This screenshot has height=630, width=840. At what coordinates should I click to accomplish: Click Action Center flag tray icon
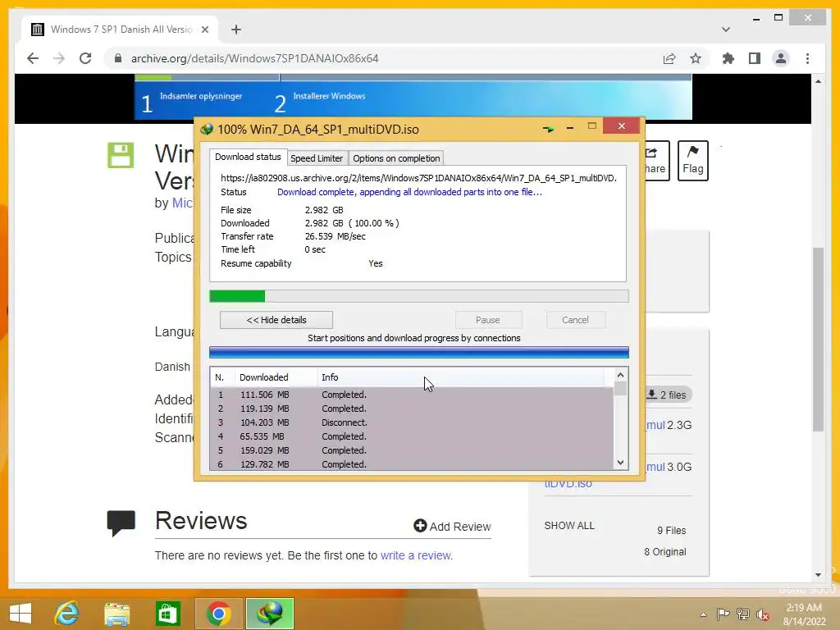click(x=724, y=614)
